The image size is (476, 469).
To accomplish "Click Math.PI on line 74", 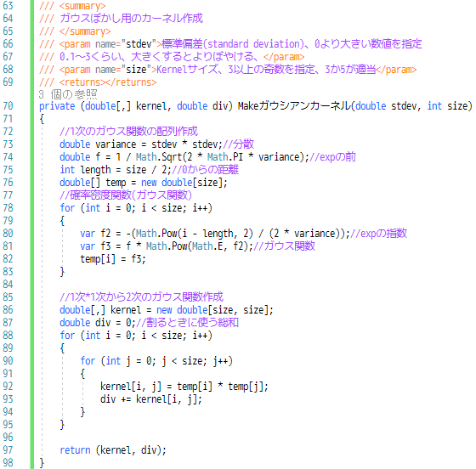I will (225, 157).
